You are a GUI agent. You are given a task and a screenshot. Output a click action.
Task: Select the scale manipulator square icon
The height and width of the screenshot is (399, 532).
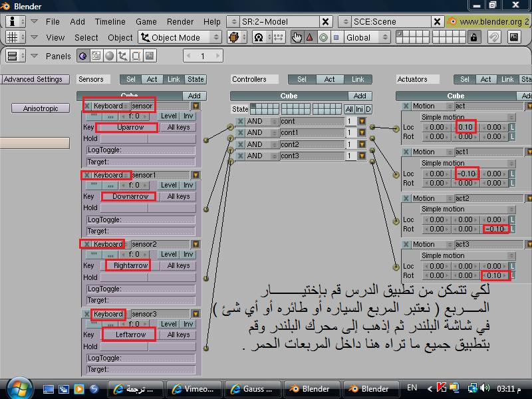coord(336,37)
